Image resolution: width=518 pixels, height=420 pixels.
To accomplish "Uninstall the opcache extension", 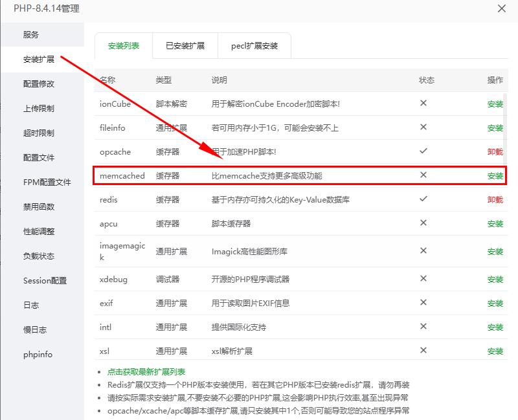I will 493,151.
